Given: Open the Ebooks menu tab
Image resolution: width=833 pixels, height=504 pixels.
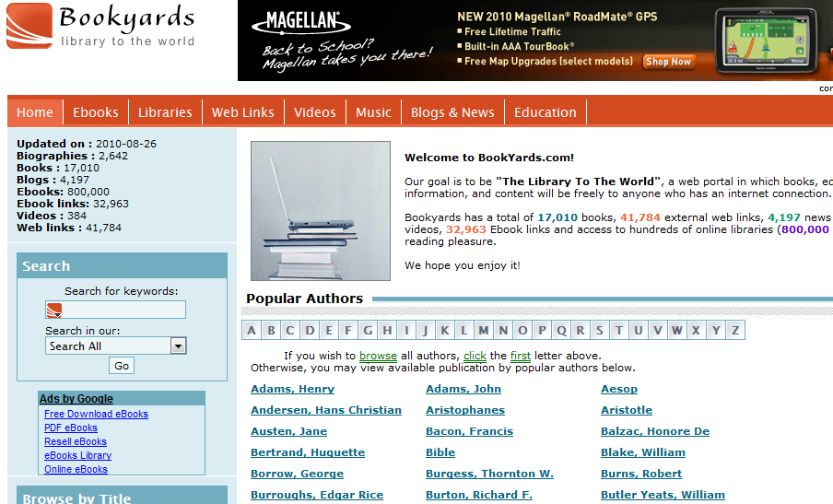Looking at the screenshot, I should 96,112.
